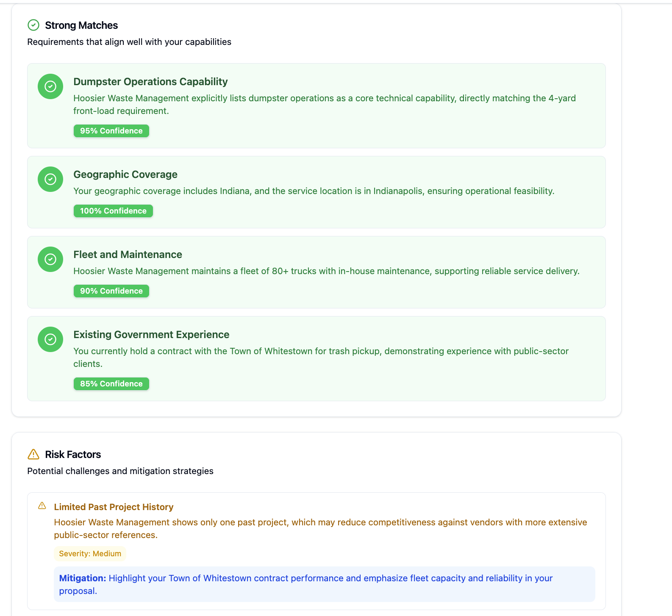Click the 95% Confidence badge
672x616 pixels.
tap(111, 131)
